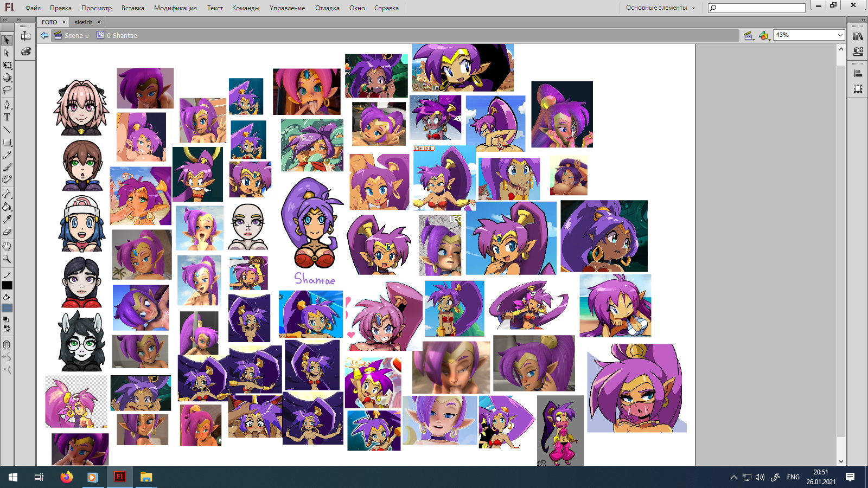868x488 pixels.
Task: Select the Pen tool
Action: pos(7,104)
